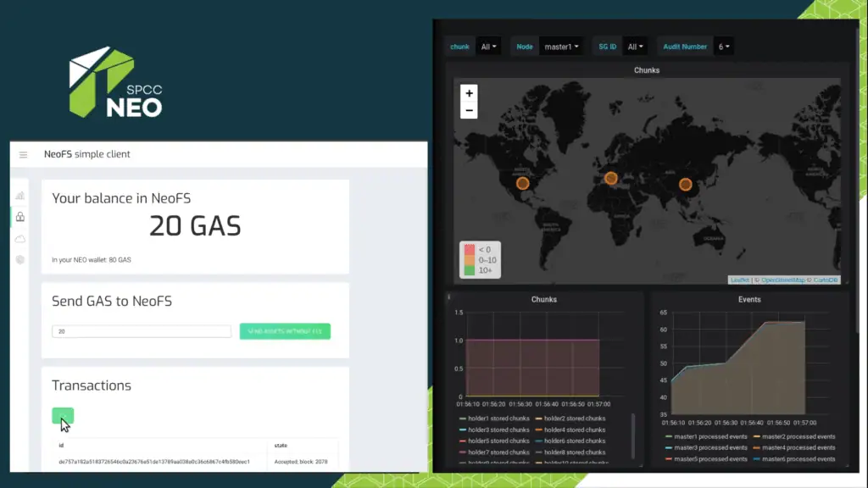The width and height of the screenshot is (868, 488).
Task: Click the 'SG ID' filter label
Action: coord(607,47)
